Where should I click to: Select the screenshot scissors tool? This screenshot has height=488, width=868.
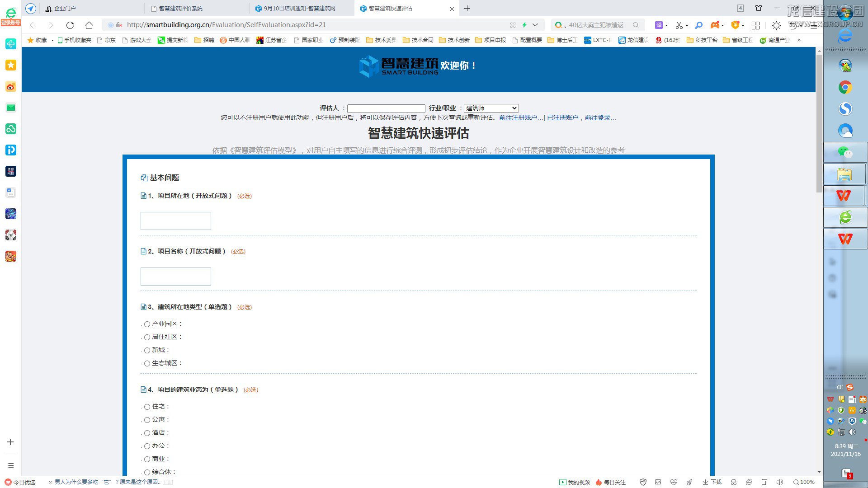tap(679, 25)
